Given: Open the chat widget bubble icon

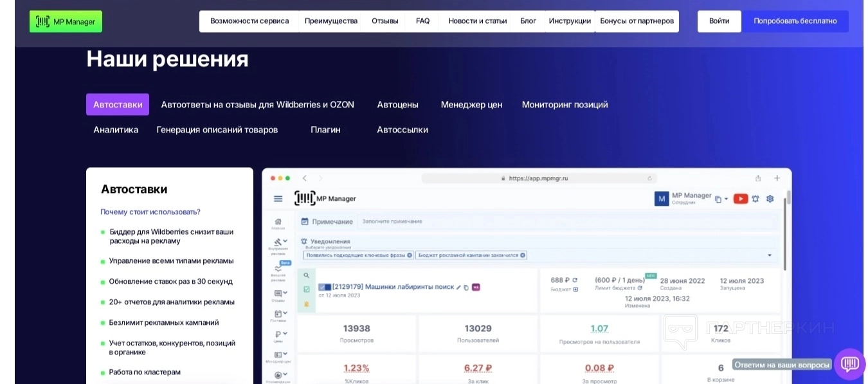Looking at the screenshot, I should click(849, 364).
